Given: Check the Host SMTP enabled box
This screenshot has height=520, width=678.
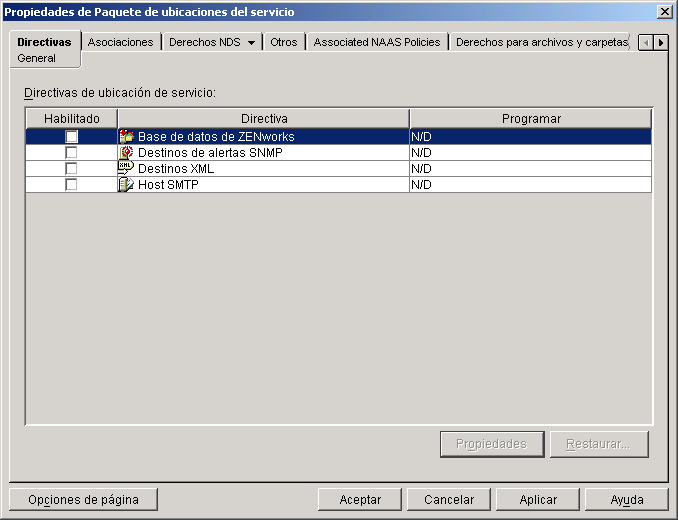Looking at the screenshot, I should tap(71, 185).
